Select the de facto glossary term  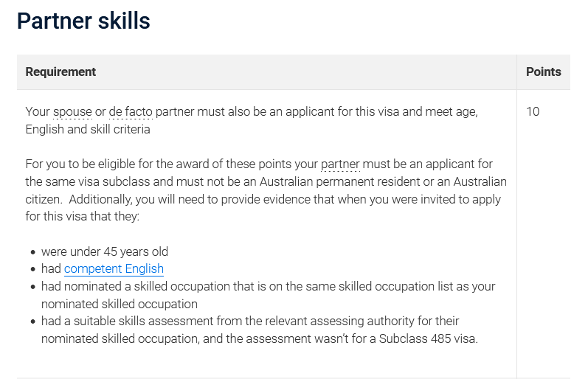pos(131,112)
